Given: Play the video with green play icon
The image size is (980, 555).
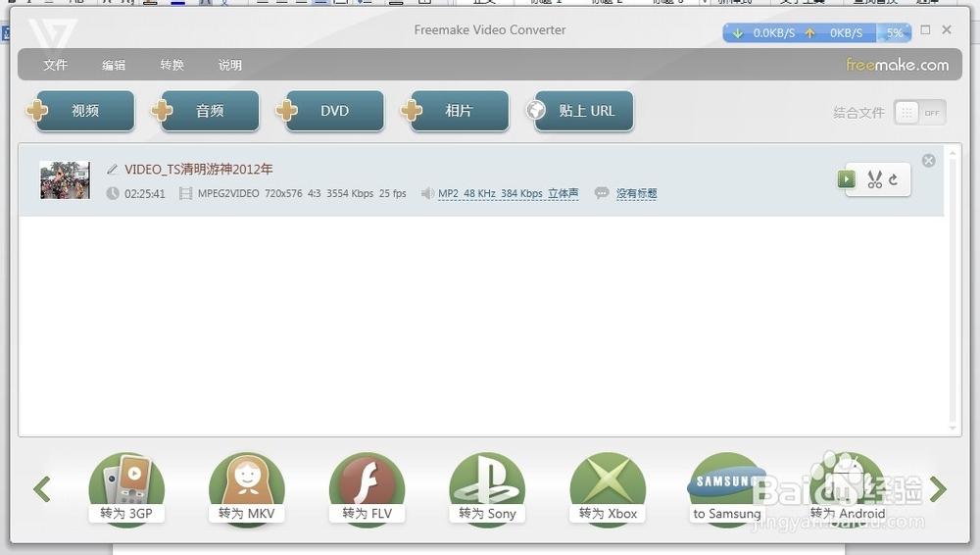Looking at the screenshot, I should click(x=847, y=179).
